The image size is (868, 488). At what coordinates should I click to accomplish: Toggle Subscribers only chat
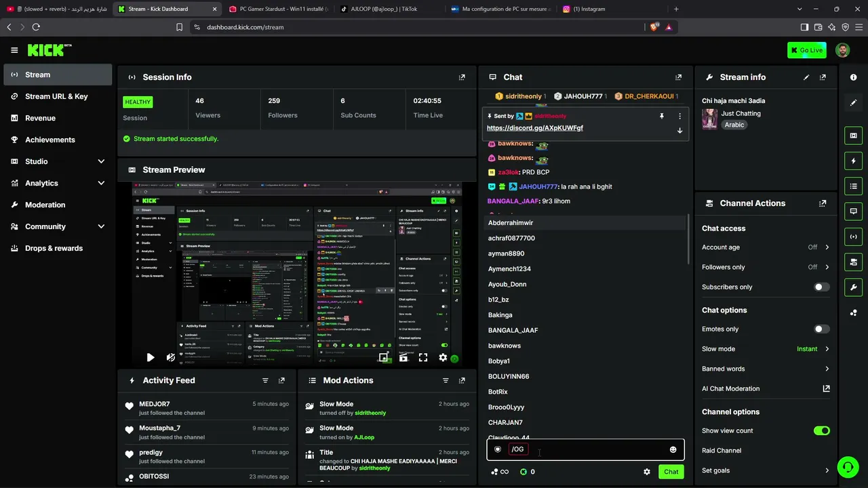click(821, 287)
